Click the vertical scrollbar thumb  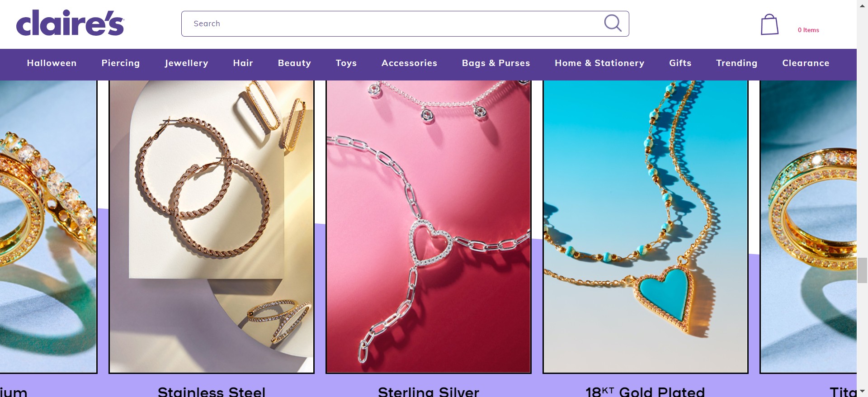[862, 270]
